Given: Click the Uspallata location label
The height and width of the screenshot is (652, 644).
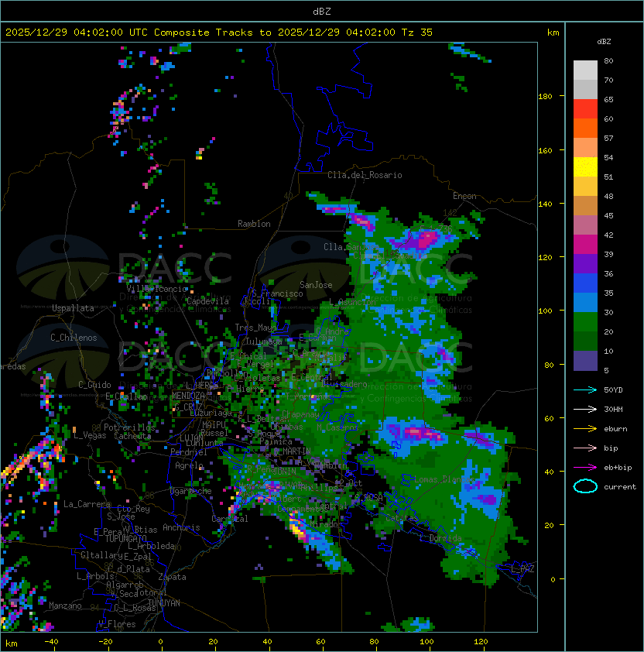Looking at the screenshot, I should pyautogui.click(x=74, y=308).
